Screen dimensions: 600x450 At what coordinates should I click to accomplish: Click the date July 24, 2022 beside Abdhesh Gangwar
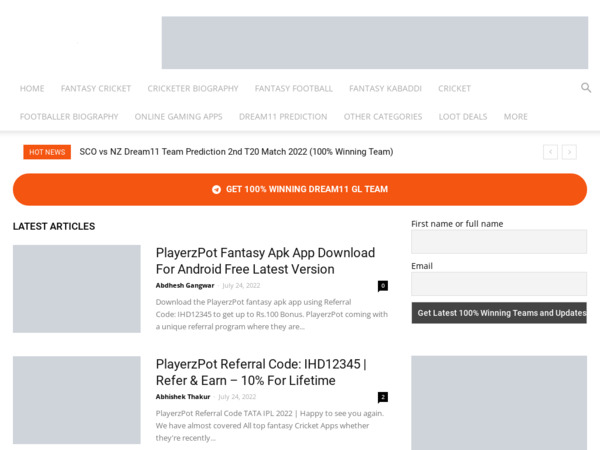[241, 285]
